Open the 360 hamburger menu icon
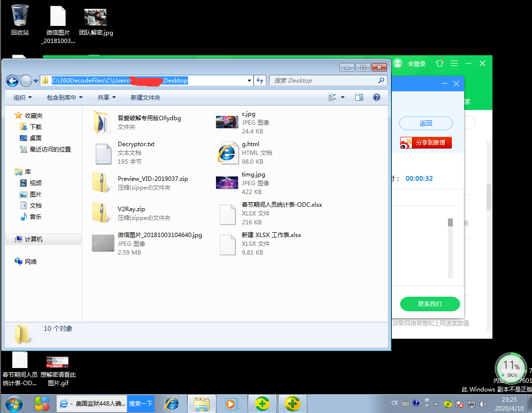 [x=454, y=64]
